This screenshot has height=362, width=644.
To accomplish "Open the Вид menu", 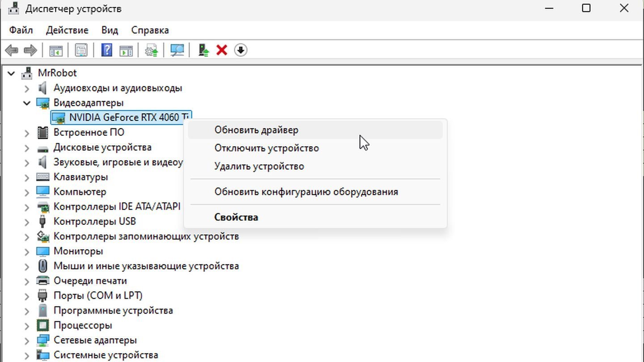I will pyautogui.click(x=110, y=30).
